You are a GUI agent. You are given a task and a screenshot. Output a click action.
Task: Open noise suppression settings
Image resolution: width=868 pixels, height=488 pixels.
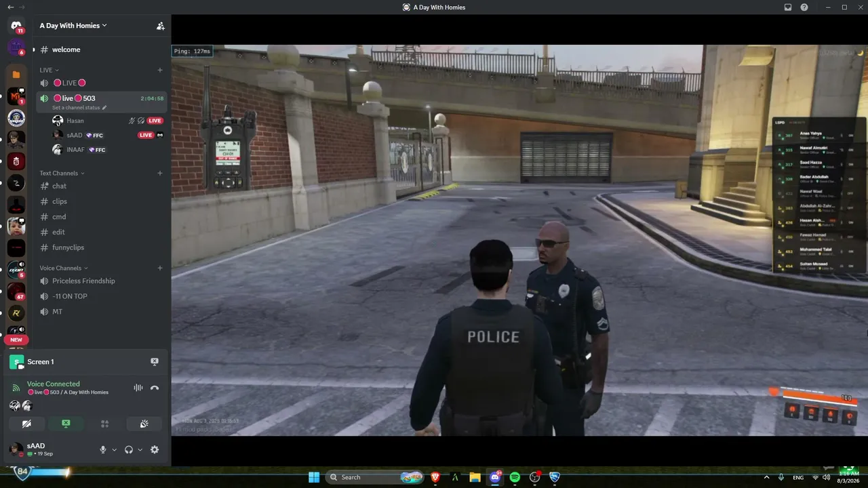138,388
